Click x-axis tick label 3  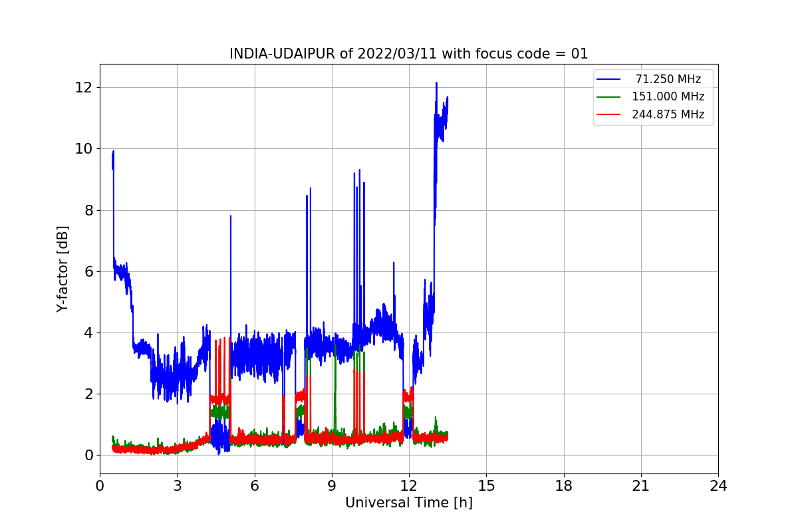pos(177,485)
